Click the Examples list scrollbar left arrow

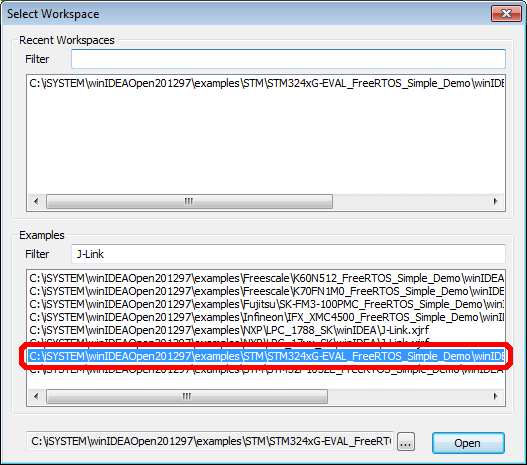coord(36,396)
